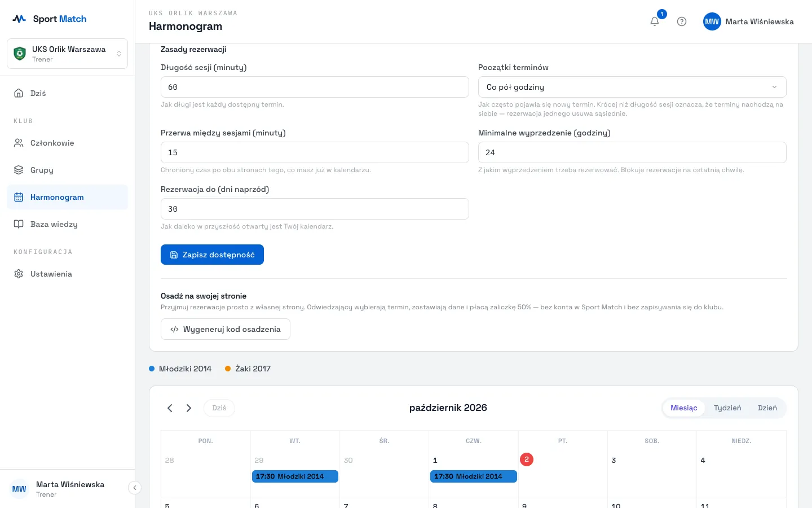Open the Początki terminów dropdown
The width and height of the screenshot is (812, 508).
coord(632,87)
